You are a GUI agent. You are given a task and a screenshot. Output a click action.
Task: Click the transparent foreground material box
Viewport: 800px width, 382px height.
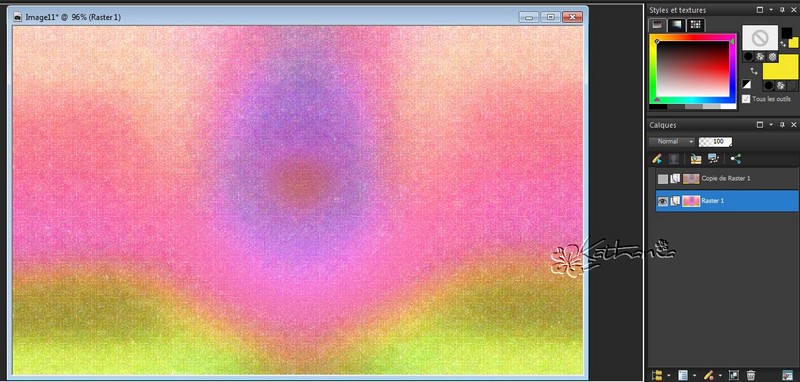click(760, 37)
